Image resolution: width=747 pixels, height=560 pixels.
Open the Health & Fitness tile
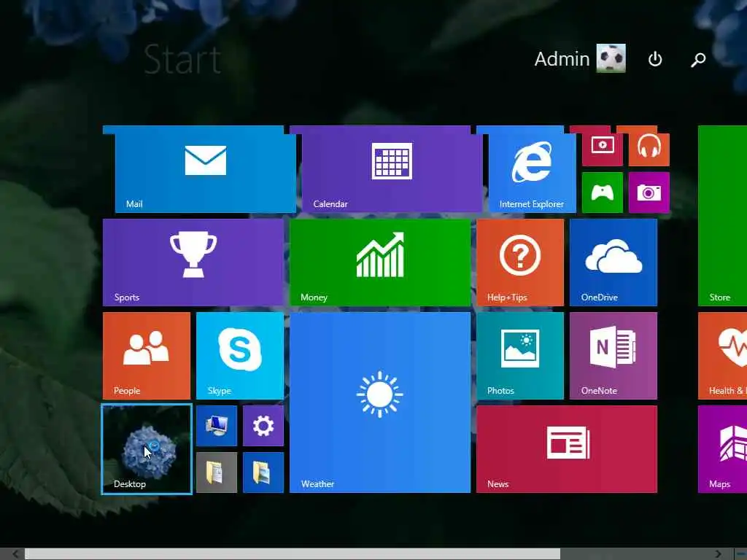tap(722, 356)
